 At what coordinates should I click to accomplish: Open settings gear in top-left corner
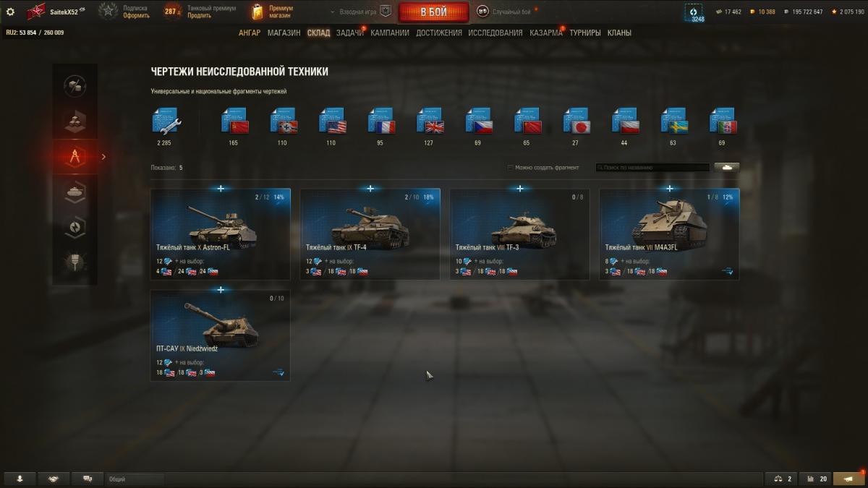coord(10,12)
